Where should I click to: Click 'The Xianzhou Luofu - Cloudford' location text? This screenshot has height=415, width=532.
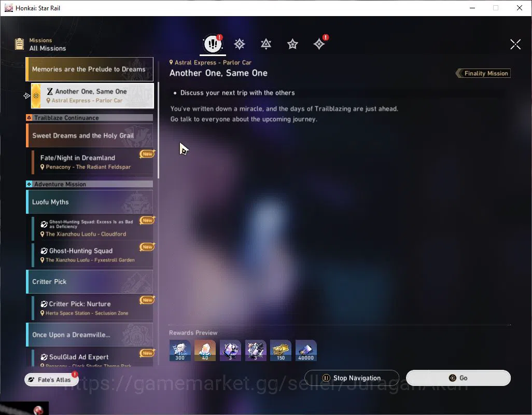coord(86,234)
